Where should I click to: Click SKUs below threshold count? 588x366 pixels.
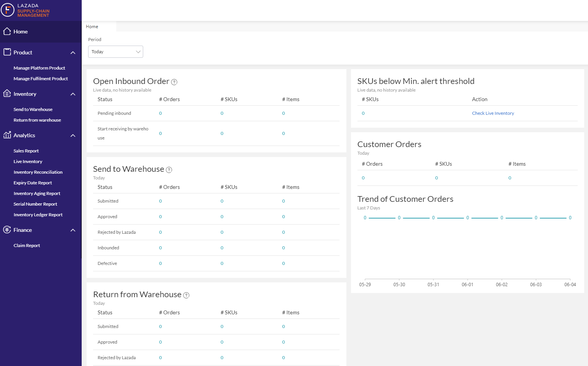pos(363,113)
